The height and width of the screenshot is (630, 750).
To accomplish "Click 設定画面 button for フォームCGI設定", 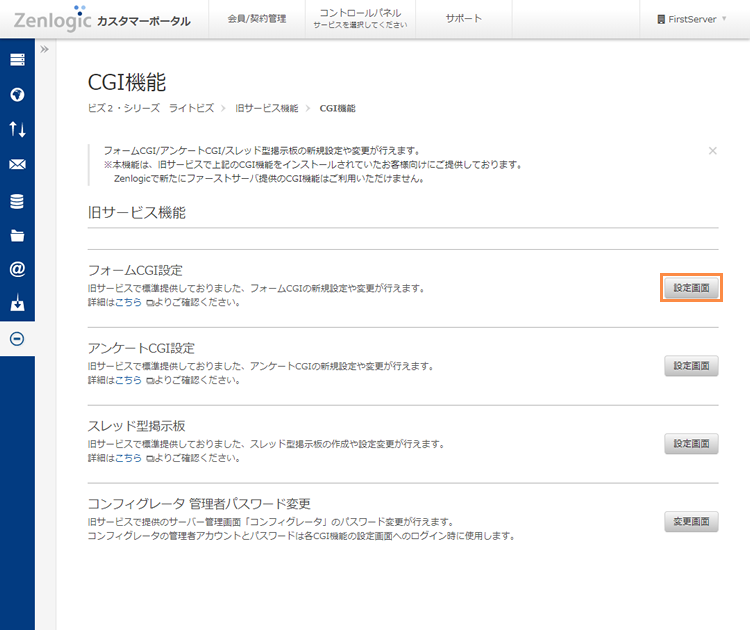I will (691, 288).
